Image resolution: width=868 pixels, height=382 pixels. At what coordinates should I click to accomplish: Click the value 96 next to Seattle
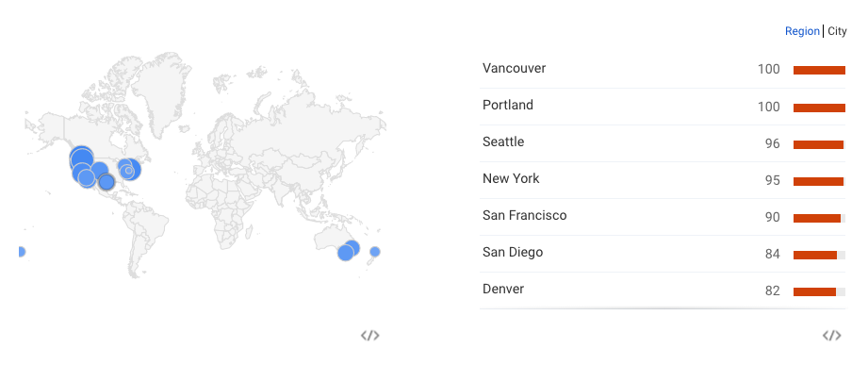772,144
